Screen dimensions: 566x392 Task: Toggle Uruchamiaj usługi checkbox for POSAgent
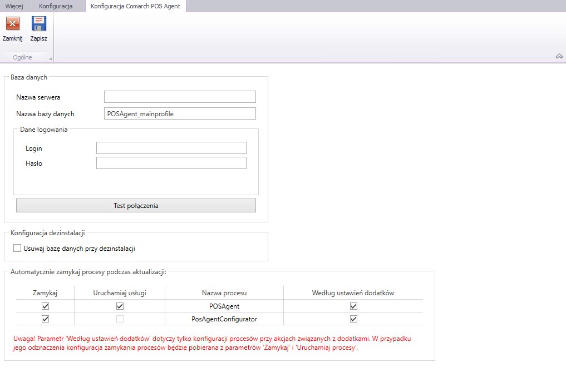tap(120, 306)
